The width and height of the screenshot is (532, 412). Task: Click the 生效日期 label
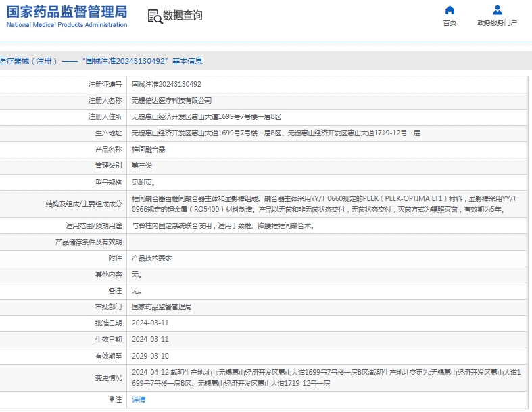108,340
